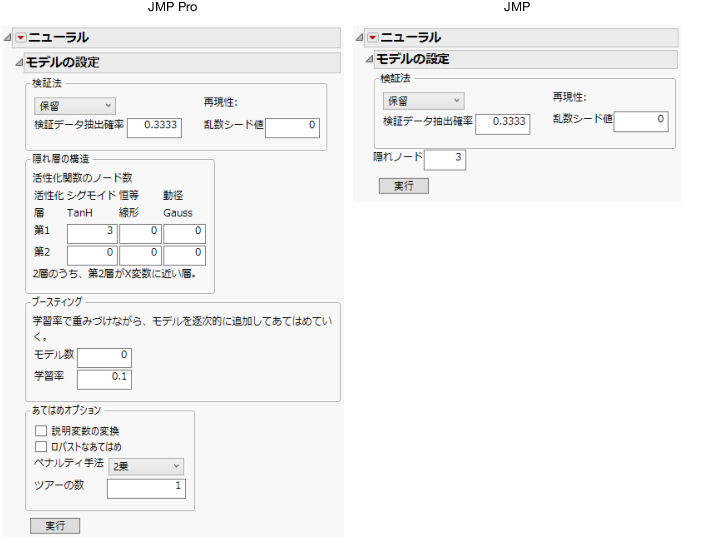Image resolution: width=715 pixels, height=538 pixels.
Task: Edit ツアーの数 field
Action: [x=146, y=489]
